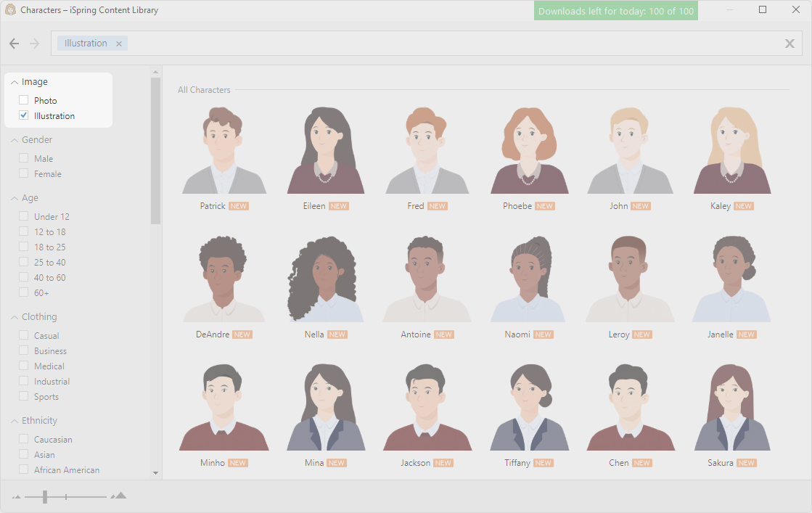Screen dimensions: 812x513
Task: Collapse the Gender filter section
Action: click(15, 140)
